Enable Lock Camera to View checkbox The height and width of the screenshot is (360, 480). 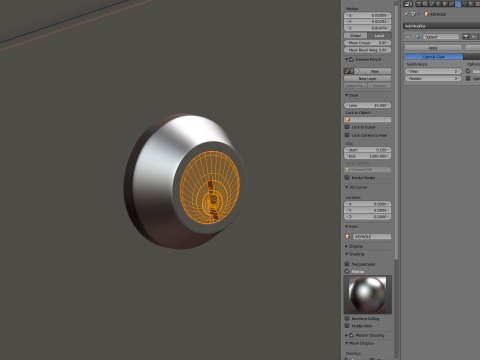(347, 135)
